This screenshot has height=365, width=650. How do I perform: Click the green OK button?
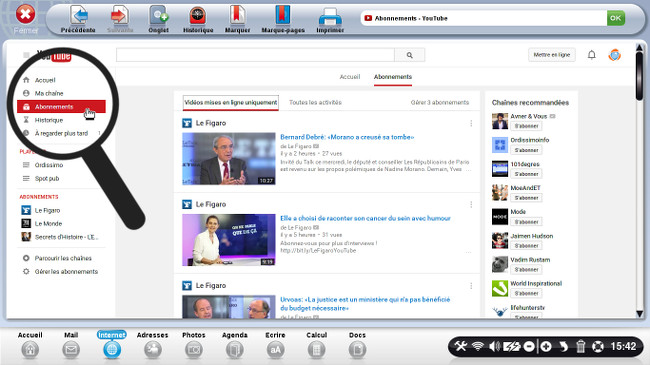[616, 18]
